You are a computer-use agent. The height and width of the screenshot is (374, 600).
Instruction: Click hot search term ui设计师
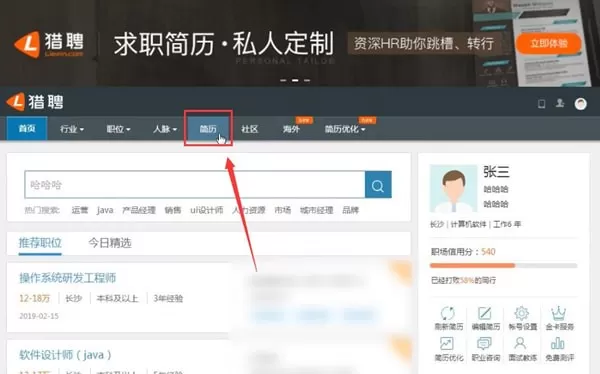tap(207, 210)
